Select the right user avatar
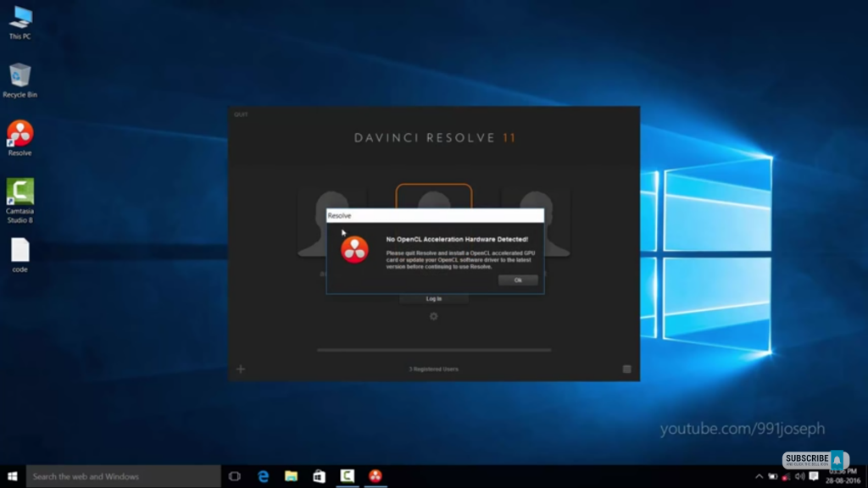The height and width of the screenshot is (488, 868). point(556,224)
